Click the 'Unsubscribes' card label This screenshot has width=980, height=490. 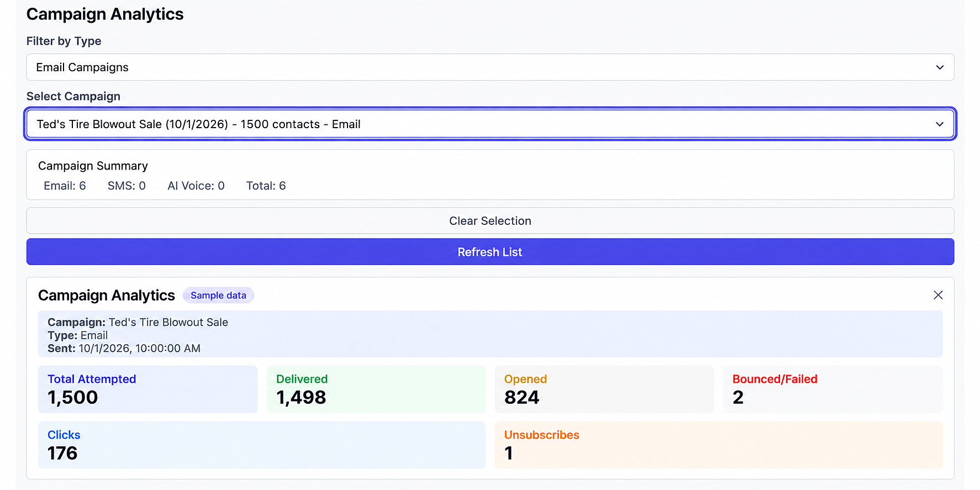(x=542, y=435)
